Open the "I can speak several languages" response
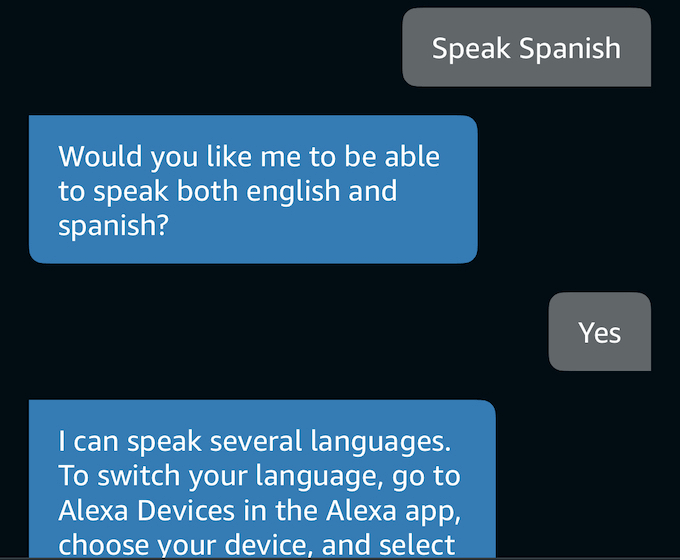680x560 pixels. [262, 479]
